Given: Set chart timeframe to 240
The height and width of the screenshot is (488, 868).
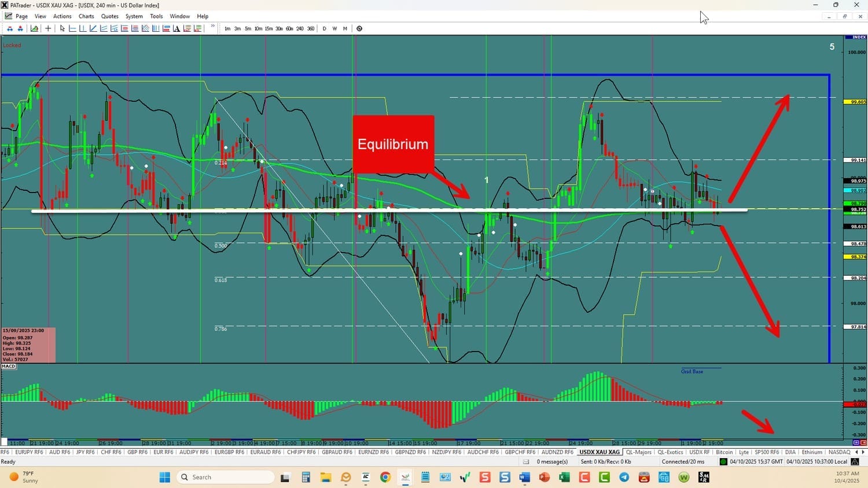Looking at the screenshot, I should coord(300,28).
